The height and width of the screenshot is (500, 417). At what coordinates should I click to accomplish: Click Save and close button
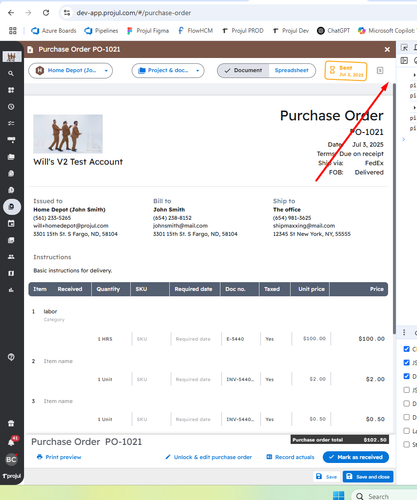[x=368, y=477]
